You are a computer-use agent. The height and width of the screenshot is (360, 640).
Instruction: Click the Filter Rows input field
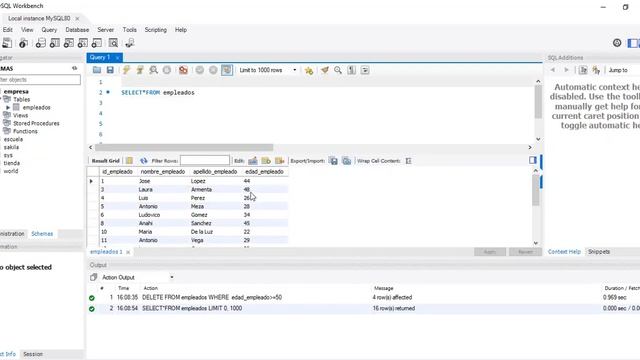click(x=205, y=160)
